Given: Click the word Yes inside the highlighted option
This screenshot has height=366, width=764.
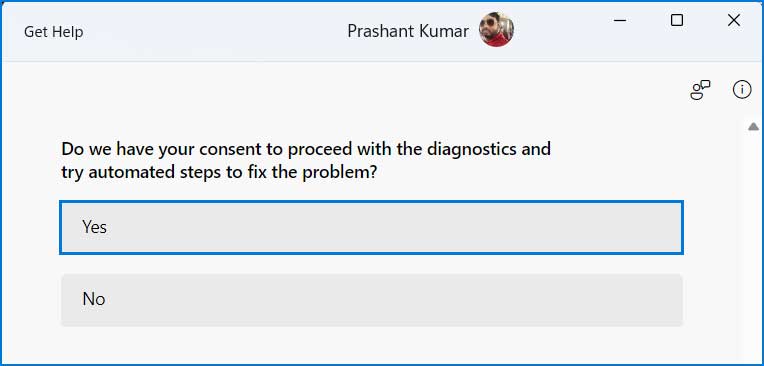Looking at the screenshot, I should tap(95, 227).
